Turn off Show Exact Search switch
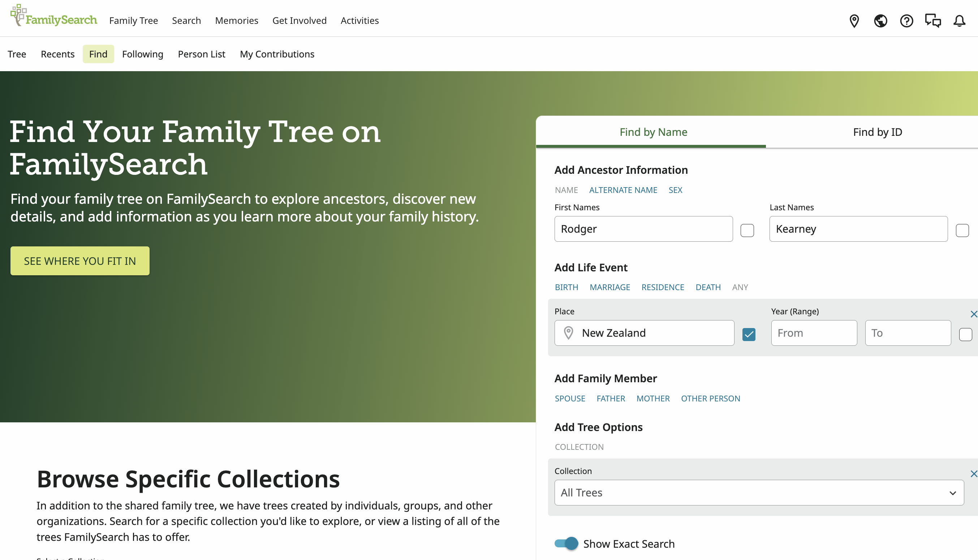The width and height of the screenshot is (978, 560). 566,543
